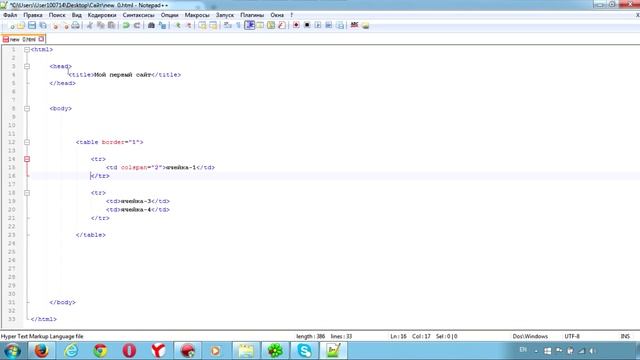Collapse the table block on line 12
This screenshot has width=640, height=360.
(27, 142)
